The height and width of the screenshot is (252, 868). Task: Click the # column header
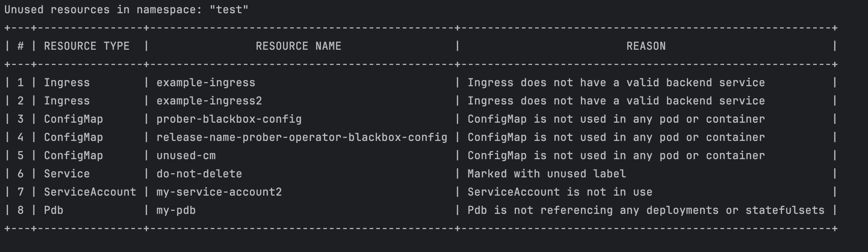(20, 46)
